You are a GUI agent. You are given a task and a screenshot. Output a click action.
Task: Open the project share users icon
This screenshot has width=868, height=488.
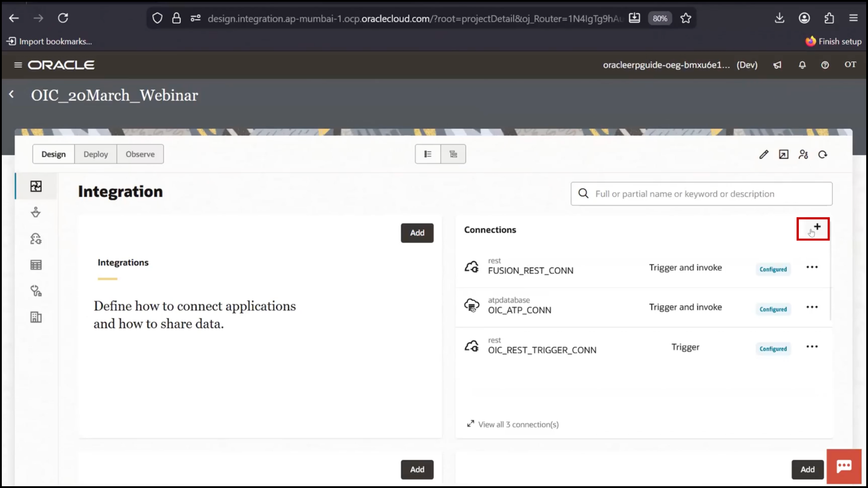(x=803, y=155)
